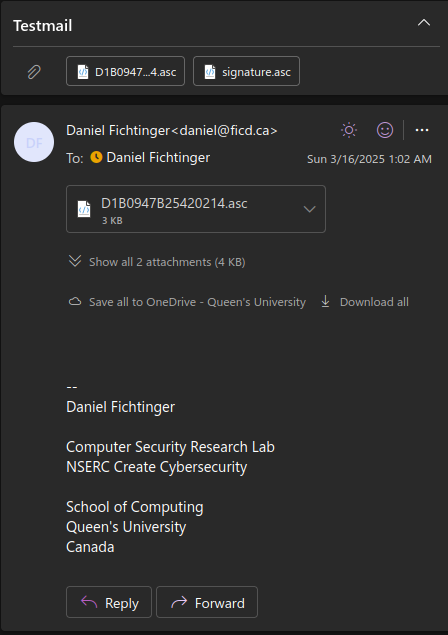
Task: Open the more actions ellipsis menu
Action: tap(422, 130)
